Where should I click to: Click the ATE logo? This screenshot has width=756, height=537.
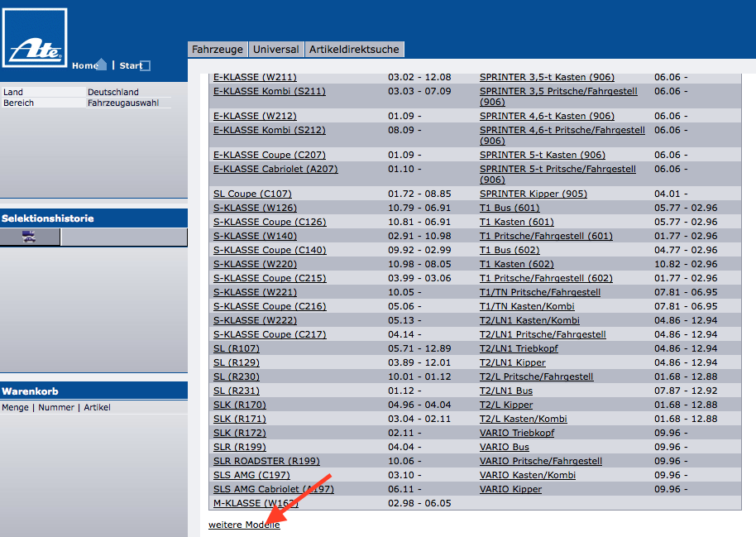pyautogui.click(x=34, y=39)
